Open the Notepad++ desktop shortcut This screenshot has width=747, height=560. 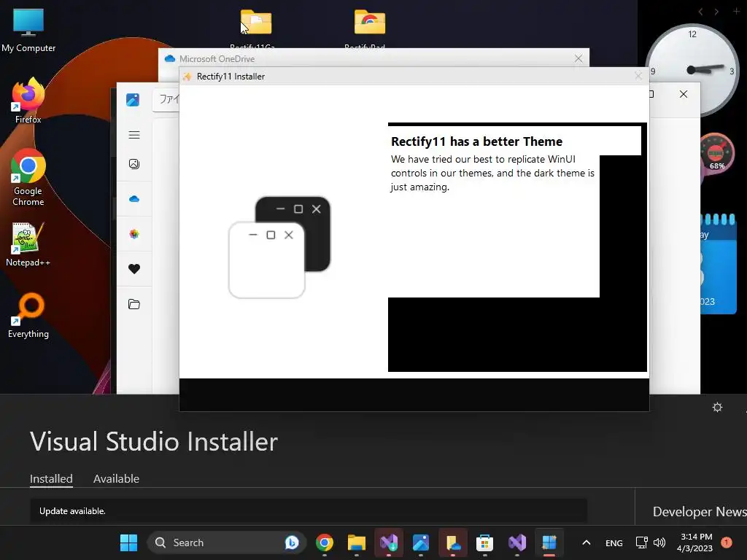pyautogui.click(x=28, y=244)
